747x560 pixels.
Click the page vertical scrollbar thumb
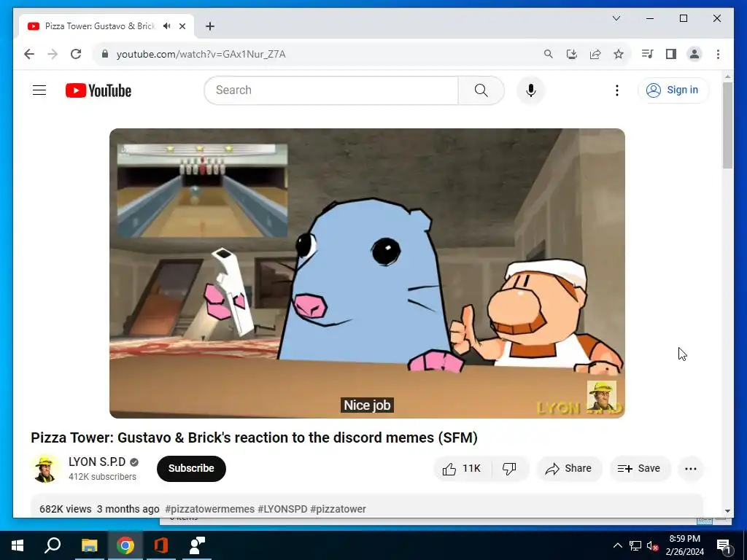(x=727, y=125)
